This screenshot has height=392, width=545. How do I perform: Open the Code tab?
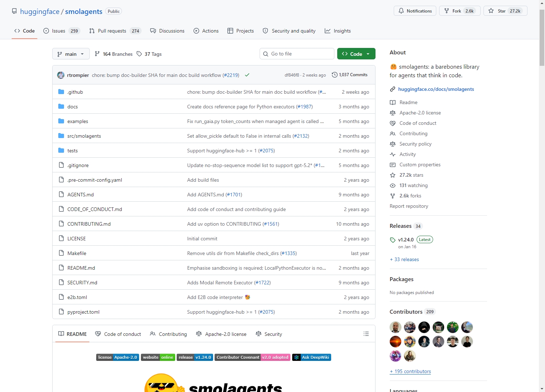pos(24,31)
